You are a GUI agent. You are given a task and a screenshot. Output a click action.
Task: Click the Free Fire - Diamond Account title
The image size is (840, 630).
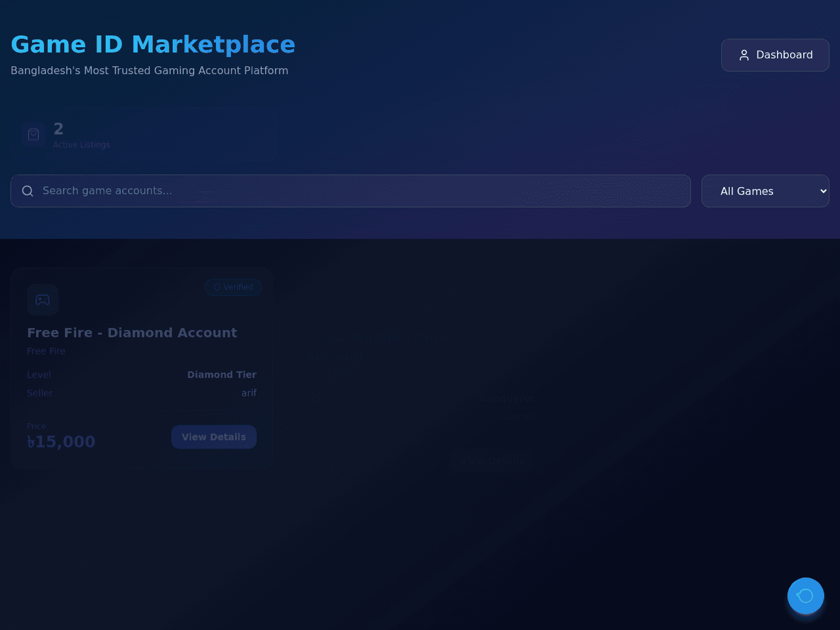tap(132, 333)
